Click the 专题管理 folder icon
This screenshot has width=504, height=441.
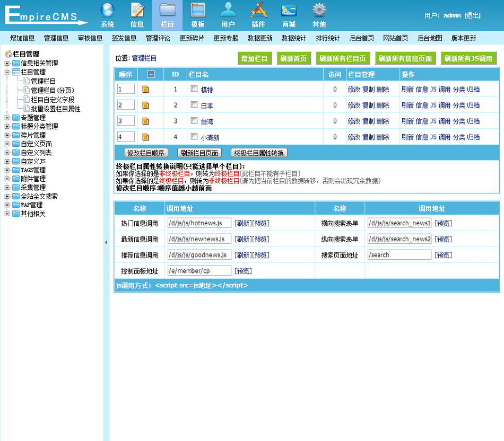pyautogui.click(x=16, y=118)
